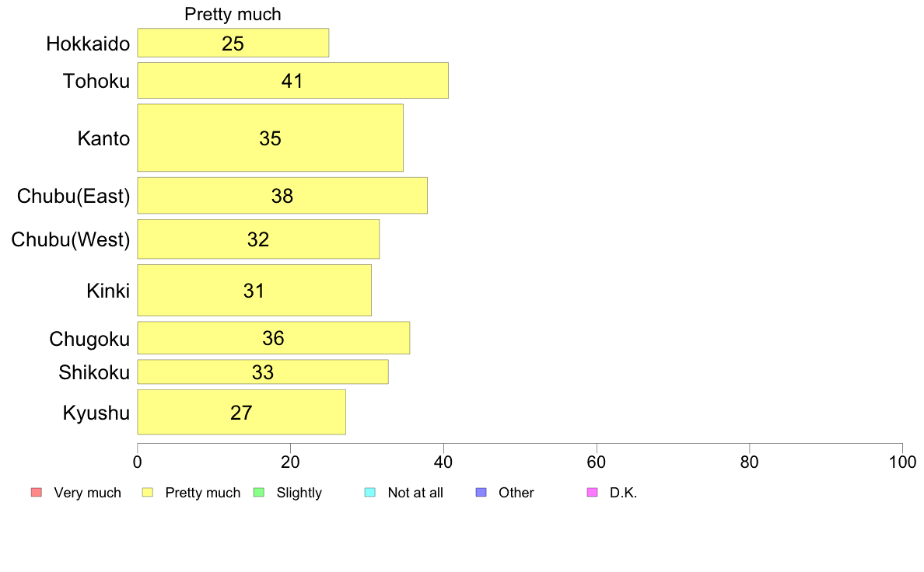Click the yellow Pretty much legend swatch
The image size is (924, 572).
pyautogui.click(x=148, y=493)
